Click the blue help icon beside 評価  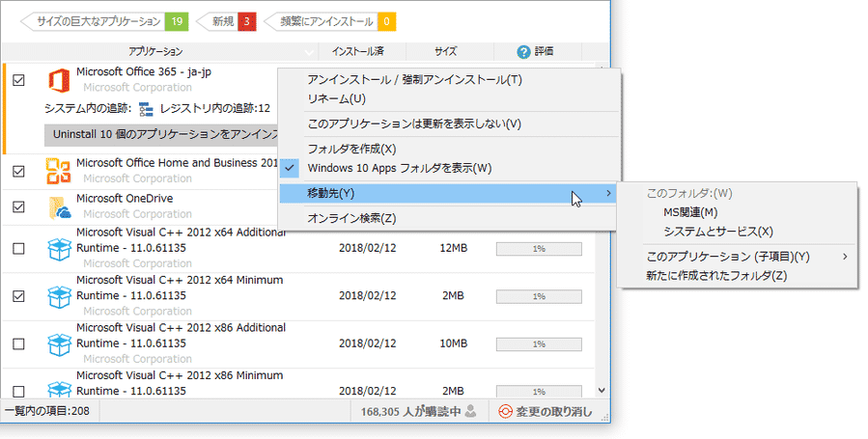click(523, 52)
